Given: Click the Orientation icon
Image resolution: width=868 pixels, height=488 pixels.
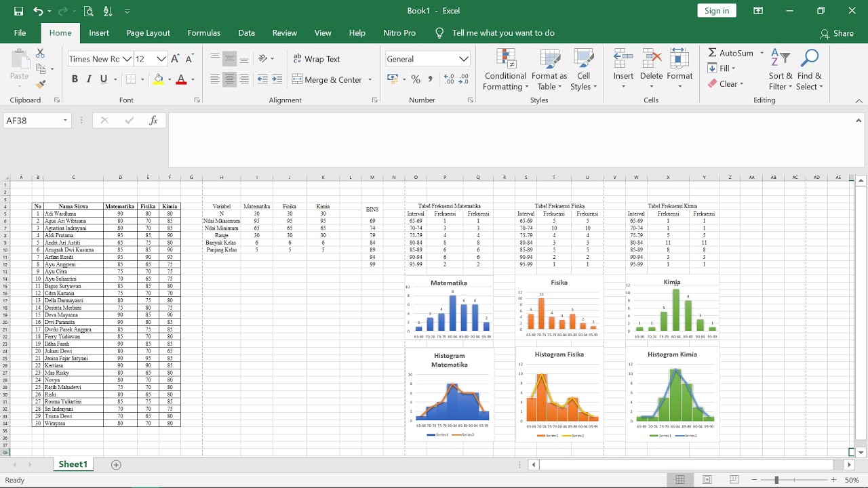Looking at the screenshot, I should click(264, 59).
